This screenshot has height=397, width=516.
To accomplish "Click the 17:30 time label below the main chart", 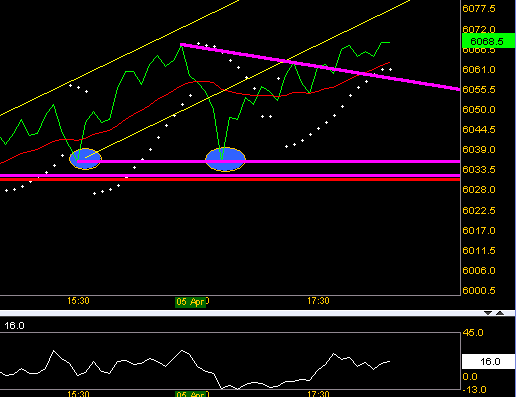I will 318,301.
